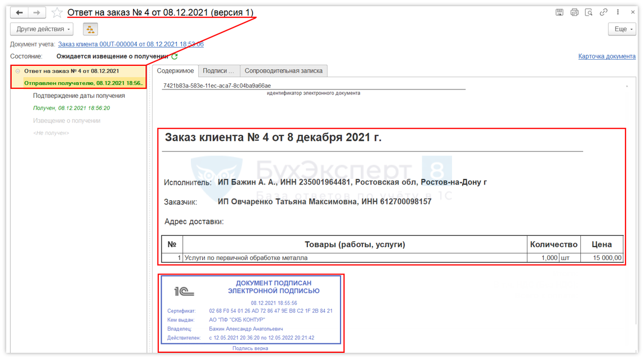Open the Заказ клиента 00UT-000004 link
644x359 pixels.
[131, 44]
